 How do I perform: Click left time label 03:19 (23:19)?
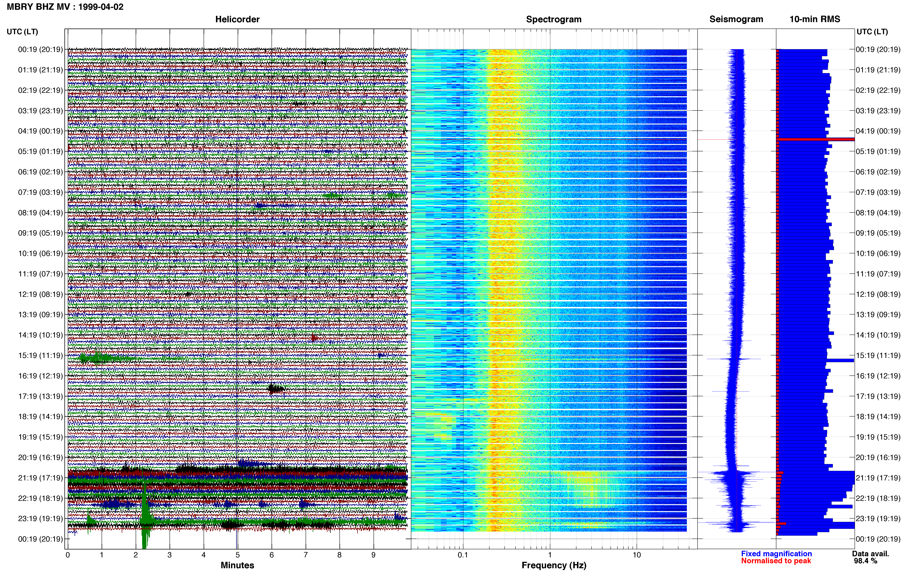click(41, 111)
